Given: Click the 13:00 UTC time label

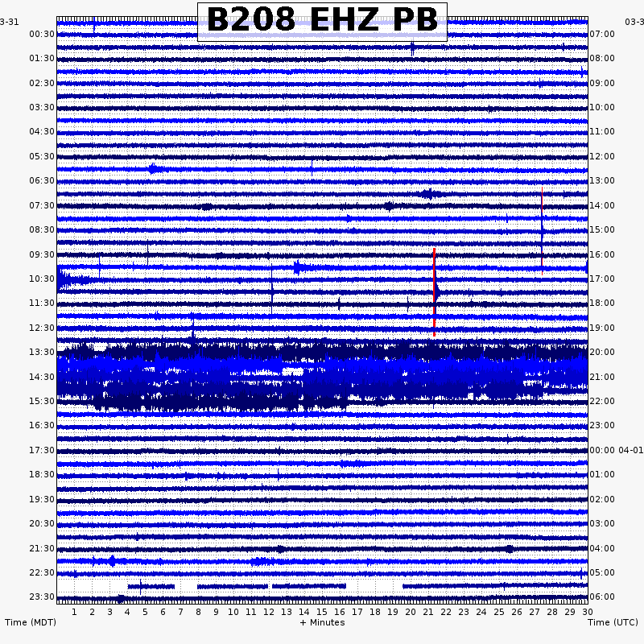Looking at the screenshot, I should pyautogui.click(x=602, y=180).
